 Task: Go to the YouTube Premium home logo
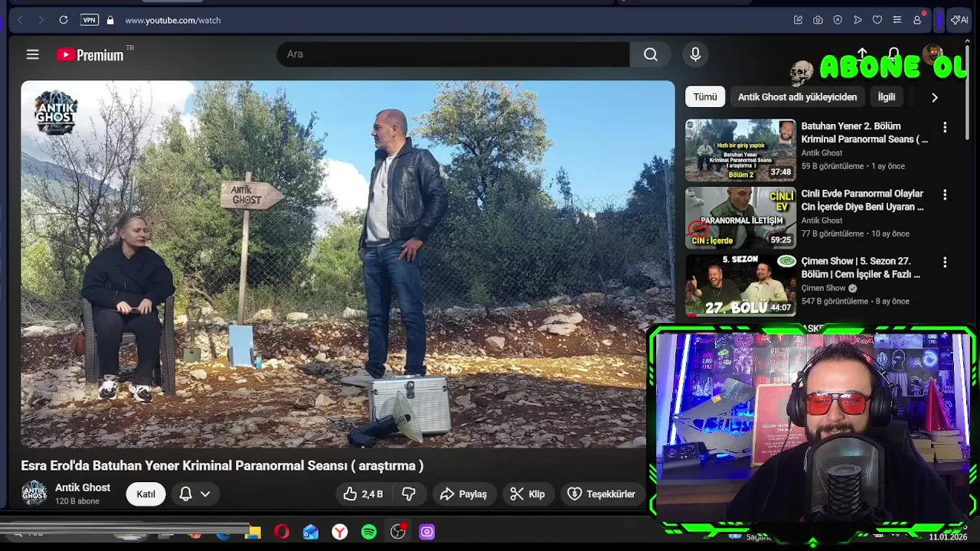(x=90, y=54)
